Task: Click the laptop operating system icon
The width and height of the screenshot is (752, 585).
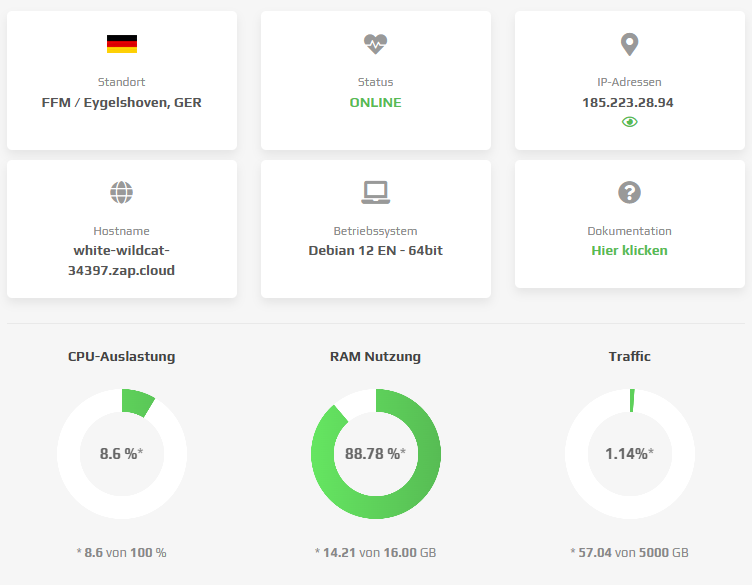Action: (x=375, y=192)
